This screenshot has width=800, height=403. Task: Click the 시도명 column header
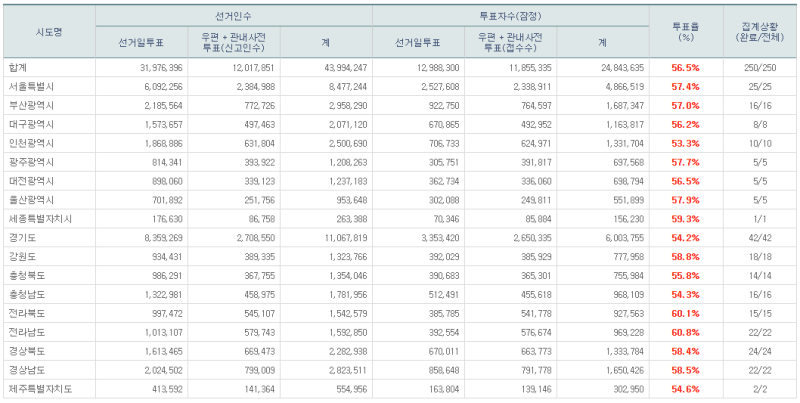pos(49,32)
